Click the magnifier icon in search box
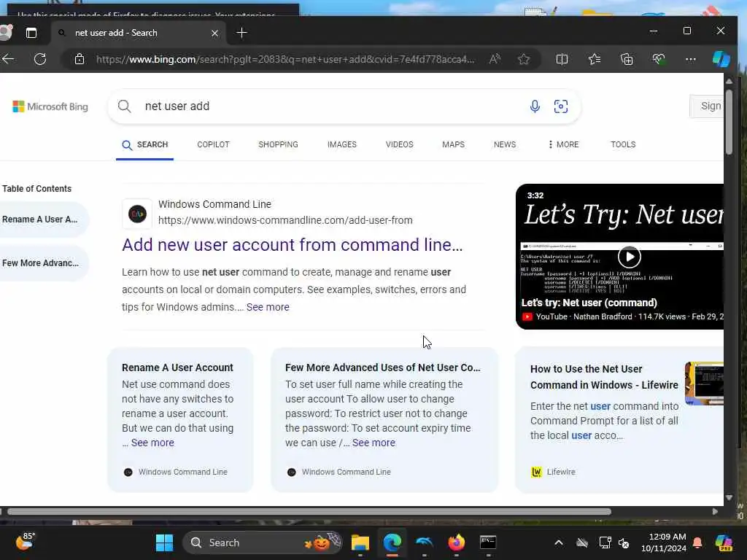The image size is (747, 560). point(124,106)
